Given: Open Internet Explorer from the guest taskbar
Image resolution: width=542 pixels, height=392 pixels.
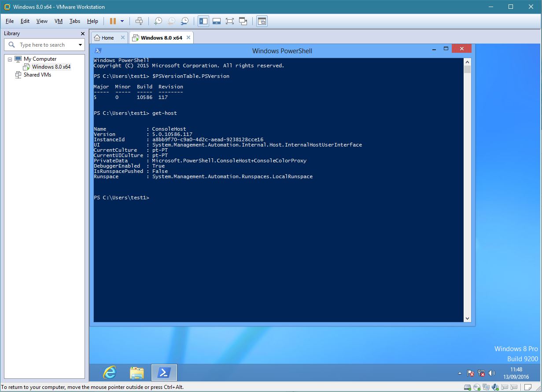Looking at the screenshot, I should click(x=110, y=373).
